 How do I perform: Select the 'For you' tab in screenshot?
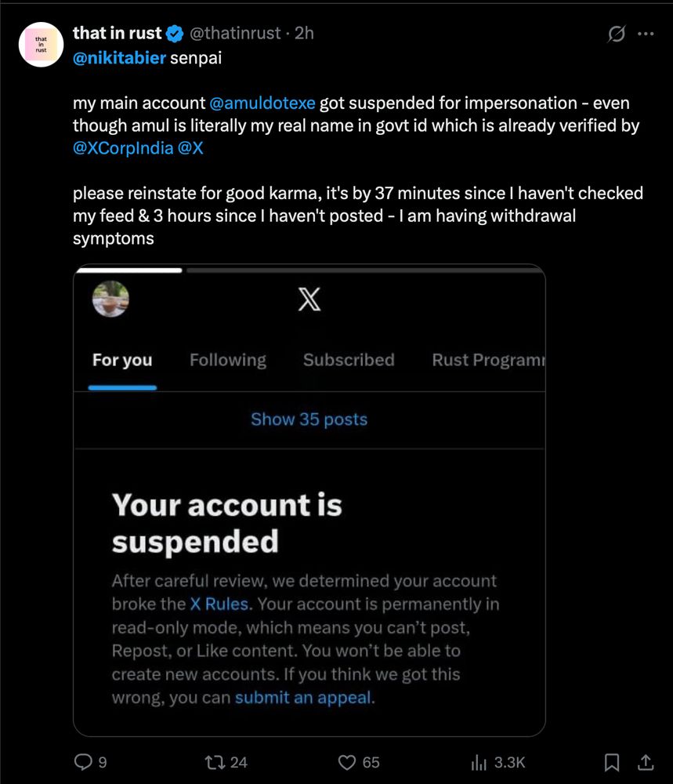tap(122, 360)
